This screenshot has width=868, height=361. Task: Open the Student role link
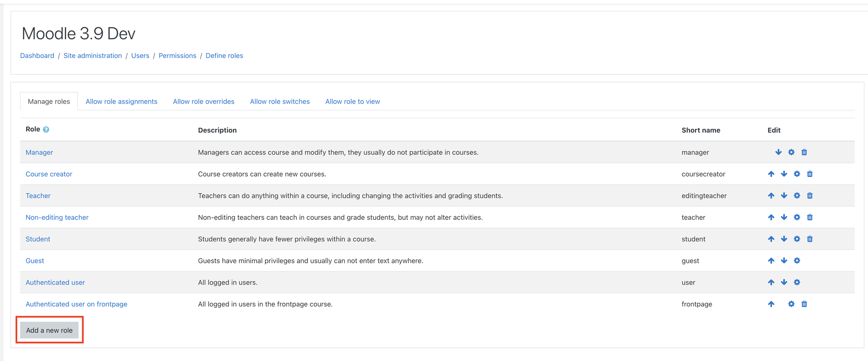pos(38,239)
